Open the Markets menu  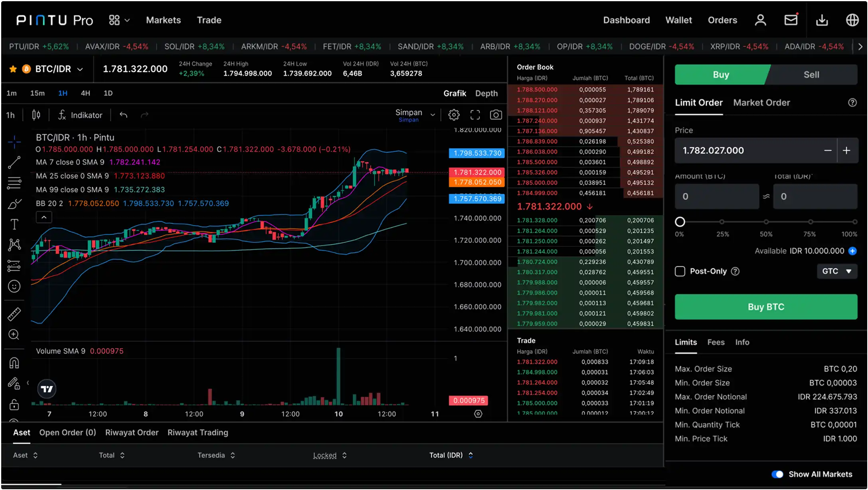click(x=163, y=20)
